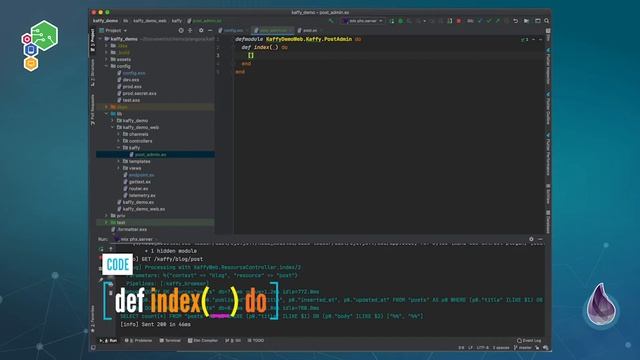Switch to the config.exs editor tab

click(x=231, y=31)
